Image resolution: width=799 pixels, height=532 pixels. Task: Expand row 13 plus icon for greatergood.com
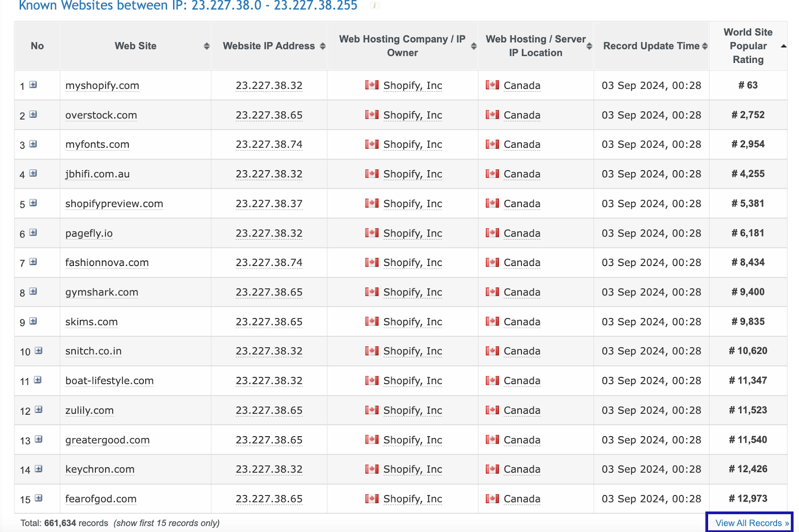(38, 439)
